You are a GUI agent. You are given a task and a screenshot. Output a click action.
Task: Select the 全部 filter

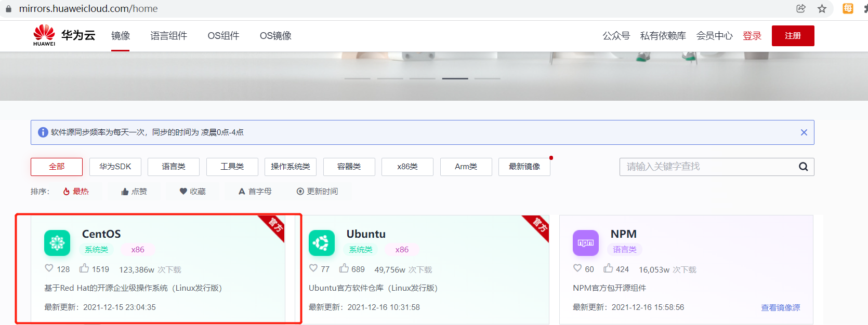click(57, 167)
